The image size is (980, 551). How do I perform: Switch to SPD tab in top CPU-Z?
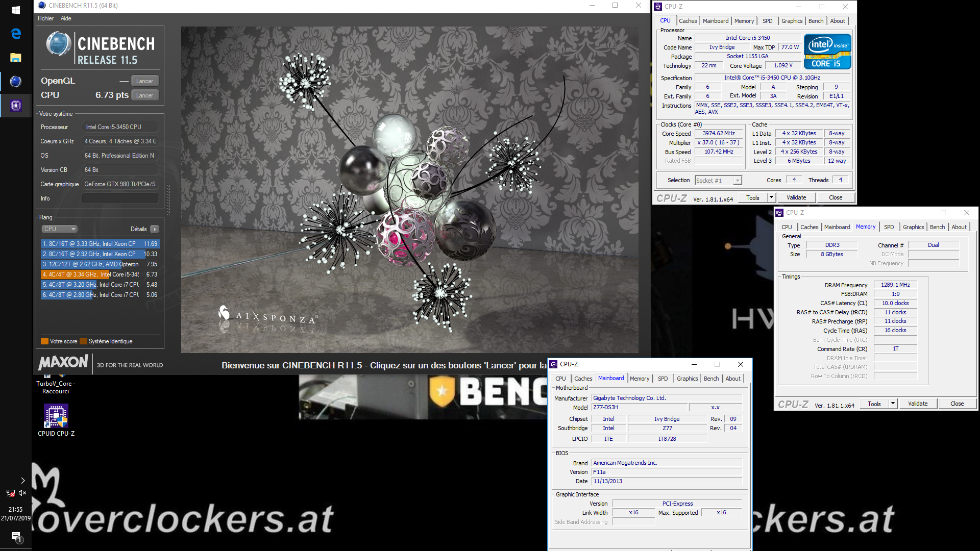(x=767, y=21)
